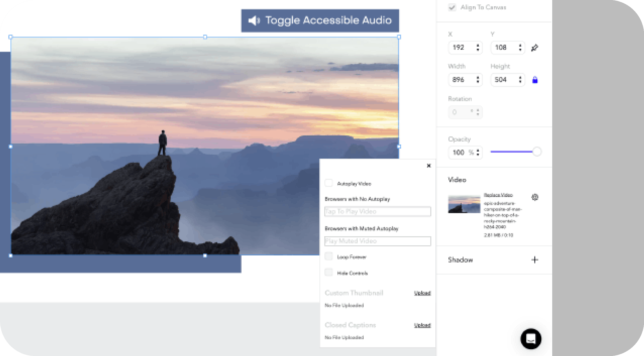Click the Replace Video link
This screenshot has width=644, height=356.
click(498, 195)
